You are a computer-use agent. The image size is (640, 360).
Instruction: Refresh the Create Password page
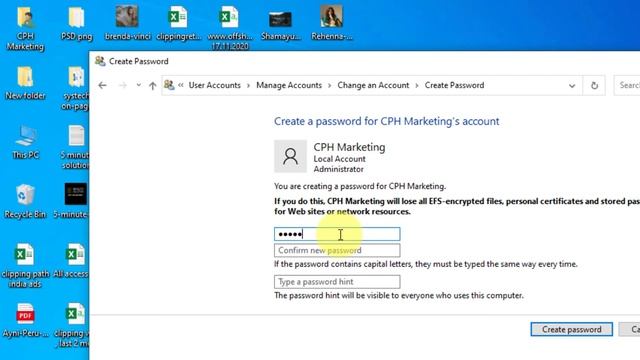pos(594,85)
